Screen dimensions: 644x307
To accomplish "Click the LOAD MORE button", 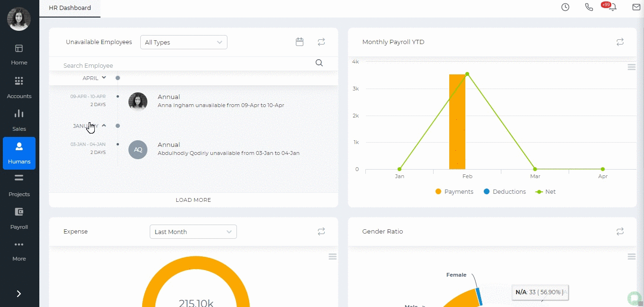I will click(x=193, y=200).
